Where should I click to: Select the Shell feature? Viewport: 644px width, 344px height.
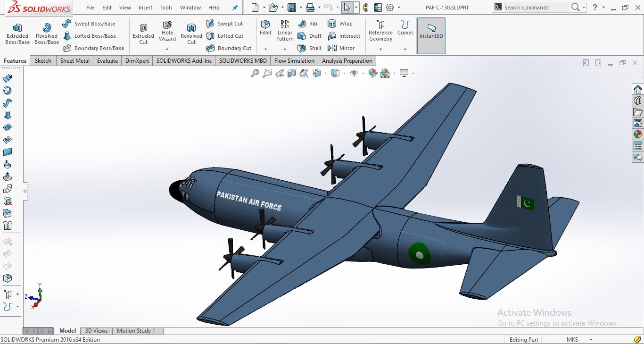pos(309,48)
